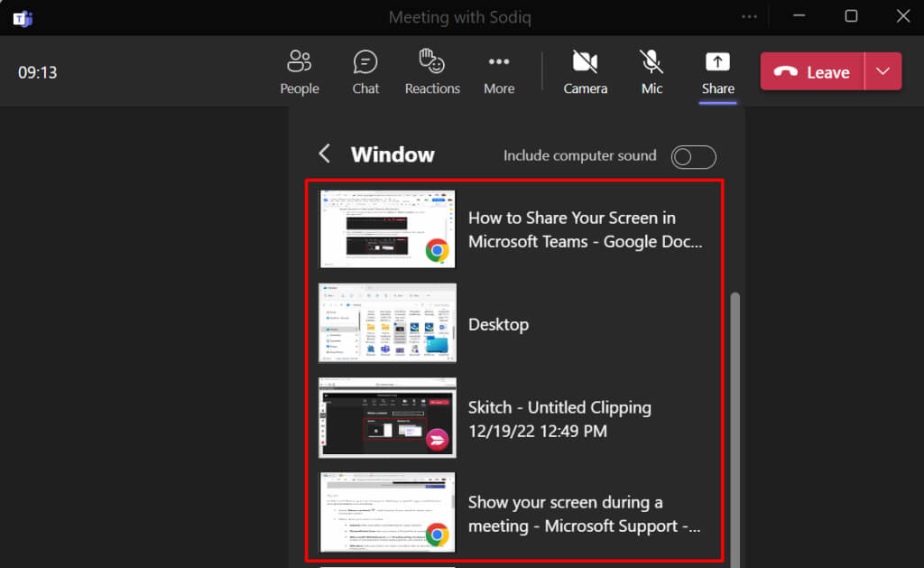Select Microsoft Support window thumbnail

(x=387, y=512)
